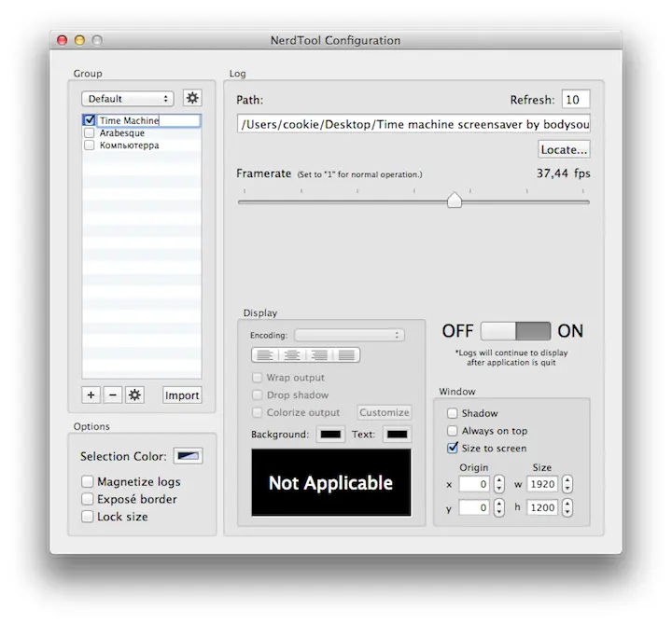672x623 pixels.
Task: Click the Size w stepper
Action: tap(567, 484)
